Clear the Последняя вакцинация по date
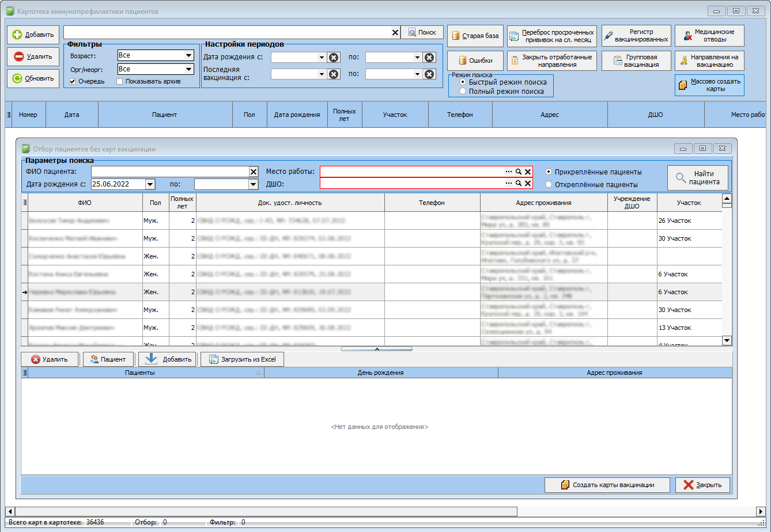 429,74
